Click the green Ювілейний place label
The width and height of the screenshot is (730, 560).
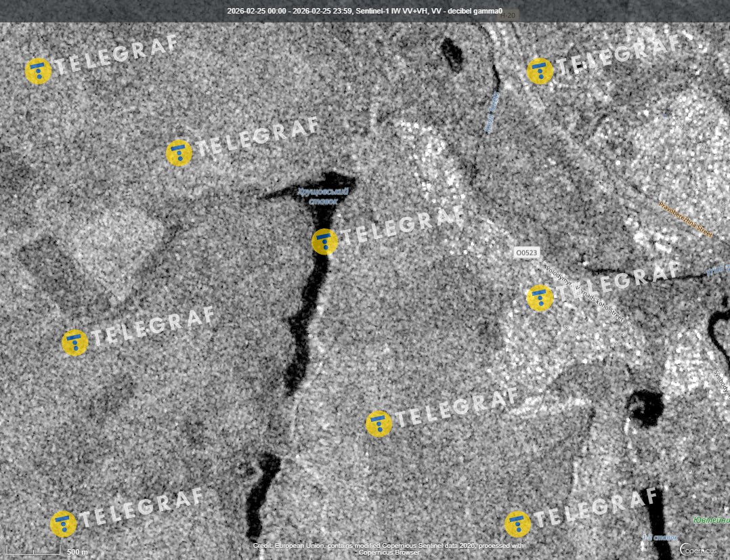[711, 520]
